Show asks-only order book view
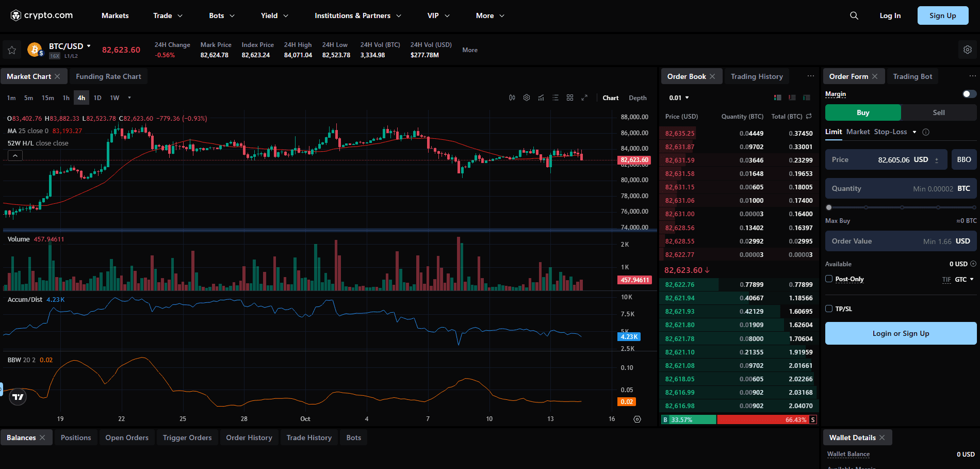 792,98
